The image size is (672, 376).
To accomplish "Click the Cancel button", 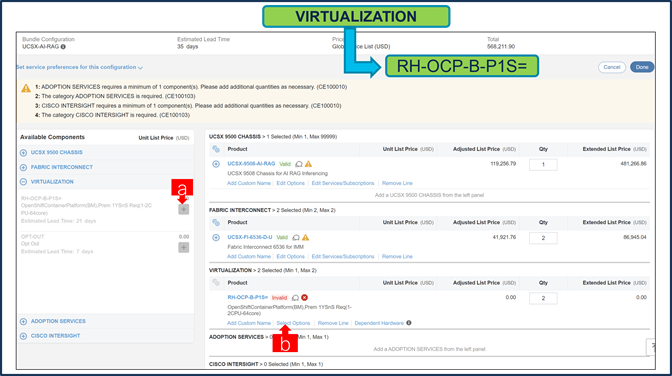I will 612,67.
